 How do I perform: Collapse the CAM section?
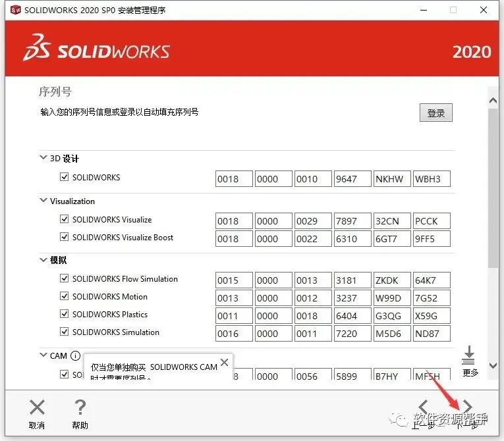pos(43,355)
